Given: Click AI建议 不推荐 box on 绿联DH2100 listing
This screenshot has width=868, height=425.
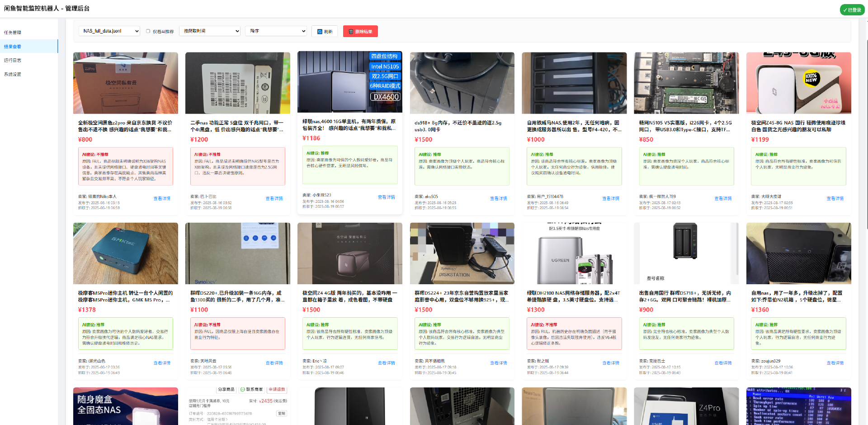Looking at the screenshot, I should click(574, 334).
